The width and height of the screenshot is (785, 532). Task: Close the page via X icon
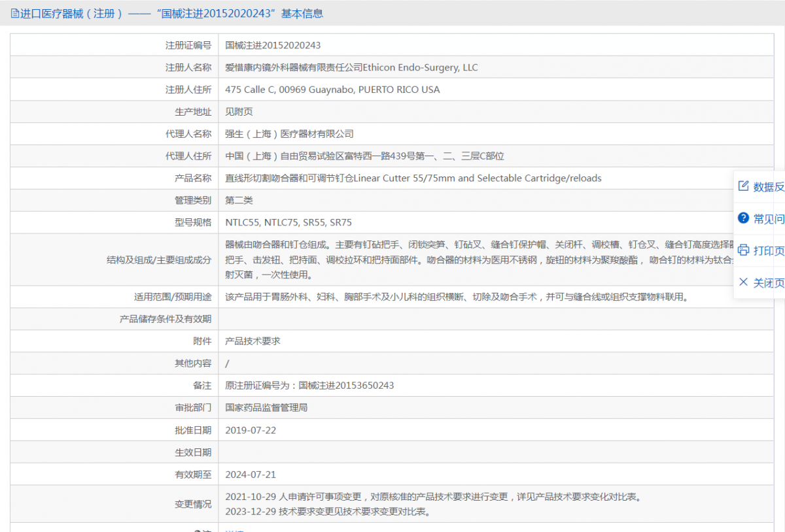743,282
